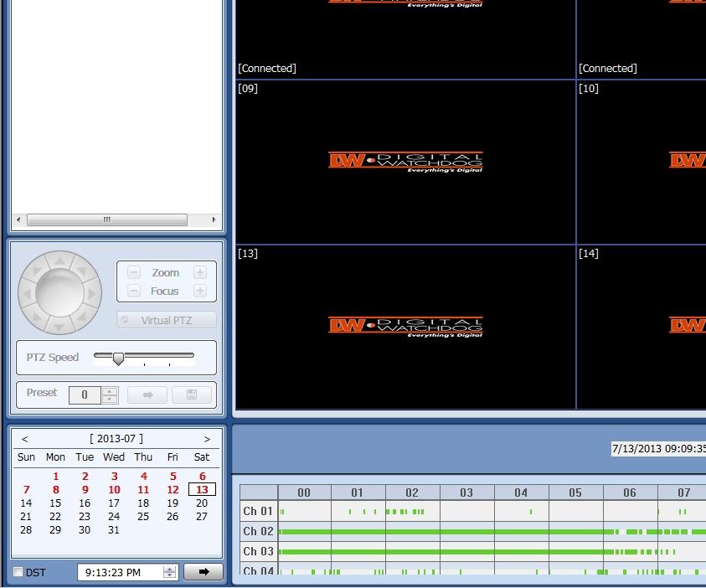The width and height of the screenshot is (706, 588).
Task: Increase the Preset number with up stepper
Action: click(x=110, y=391)
